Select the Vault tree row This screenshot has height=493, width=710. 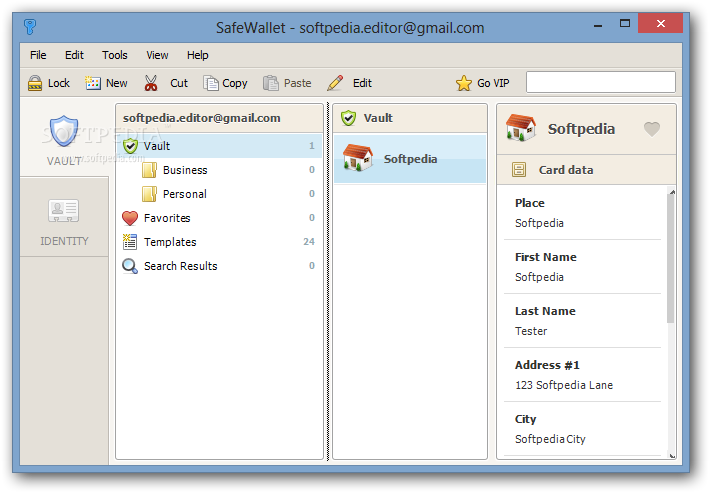(x=220, y=146)
